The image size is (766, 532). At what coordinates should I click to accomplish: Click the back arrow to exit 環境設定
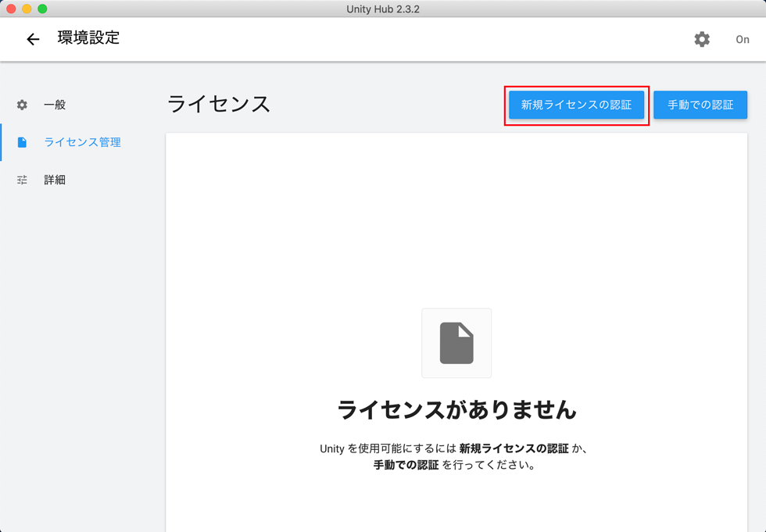32,38
